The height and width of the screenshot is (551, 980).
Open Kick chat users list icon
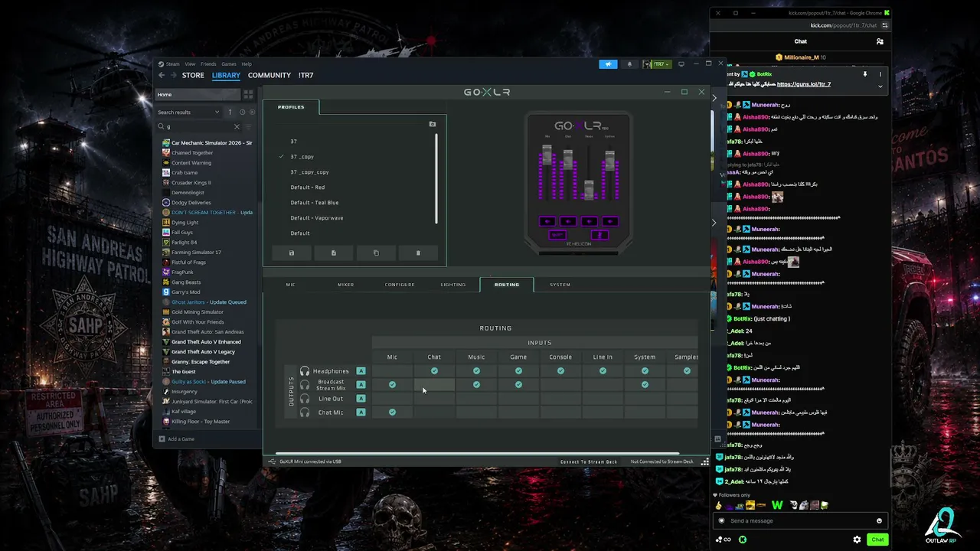pyautogui.click(x=880, y=41)
